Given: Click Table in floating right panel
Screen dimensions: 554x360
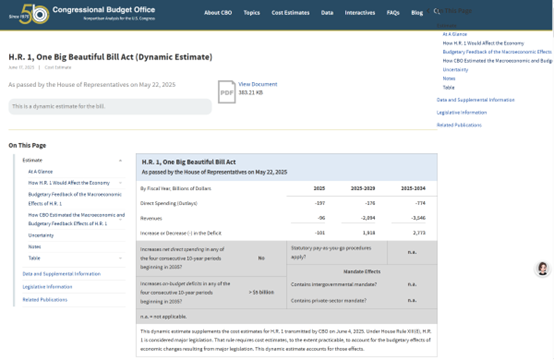Looking at the screenshot, I should pos(448,87).
